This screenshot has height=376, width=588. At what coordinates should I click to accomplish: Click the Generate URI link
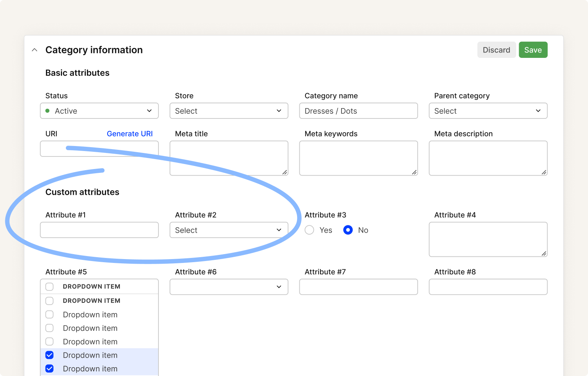[x=129, y=134]
